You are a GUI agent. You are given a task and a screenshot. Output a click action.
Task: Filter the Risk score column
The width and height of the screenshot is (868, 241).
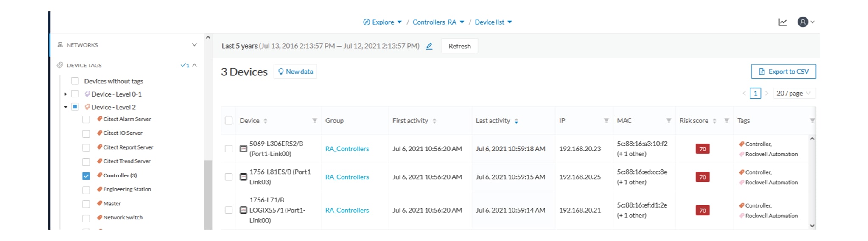pyautogui.click(x=726, y=121)
